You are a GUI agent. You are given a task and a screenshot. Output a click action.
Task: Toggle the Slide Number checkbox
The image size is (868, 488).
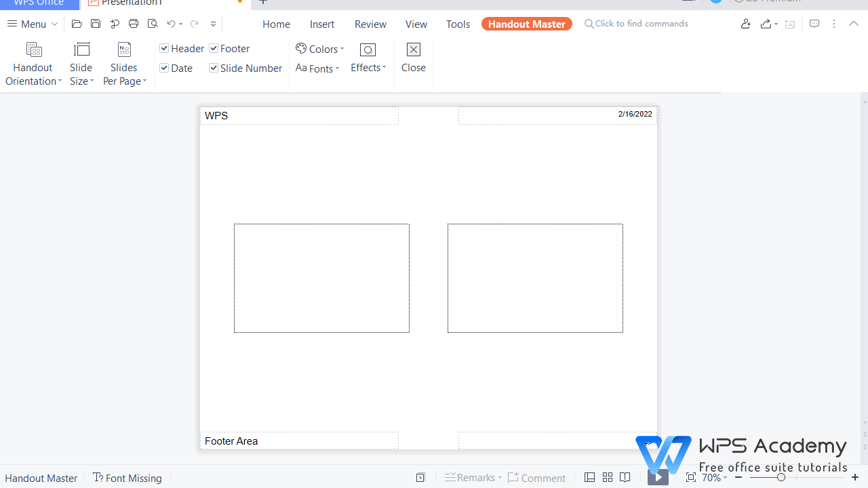click(x=213, y=68)
